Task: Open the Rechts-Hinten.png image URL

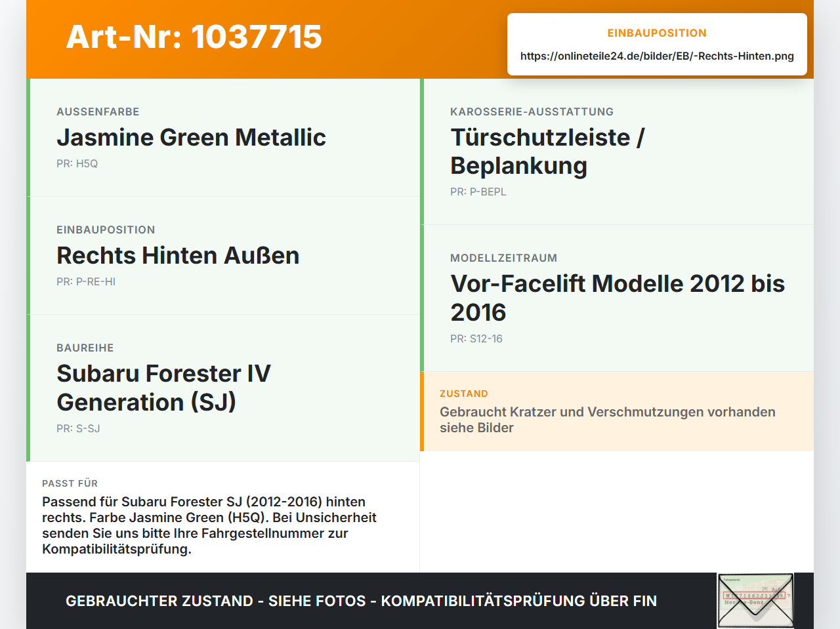Action: 657,56
